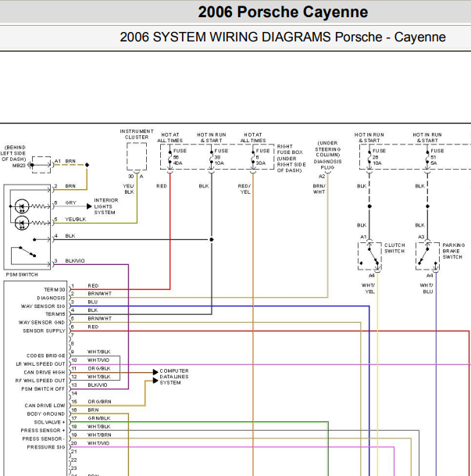This screenshot has height=476, width=471.
Task: Click the BODY GROUND pin name
Action: point(46,413)
